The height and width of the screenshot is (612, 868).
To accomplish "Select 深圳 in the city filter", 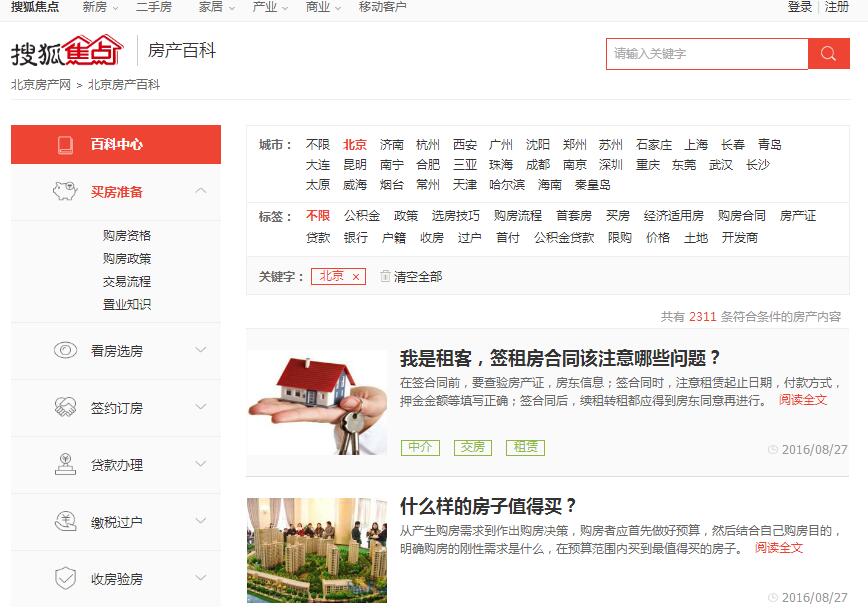I will coord(611,165).
